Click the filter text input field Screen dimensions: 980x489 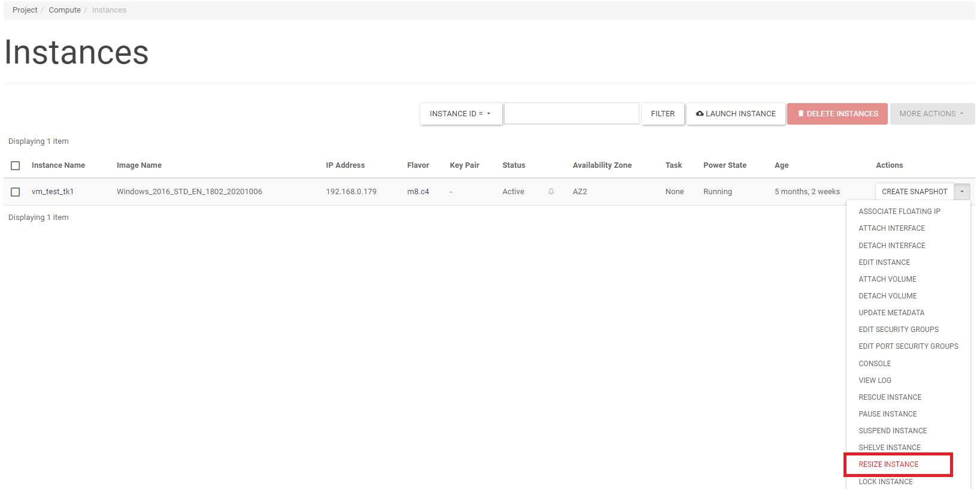click(x=571, y=114)
